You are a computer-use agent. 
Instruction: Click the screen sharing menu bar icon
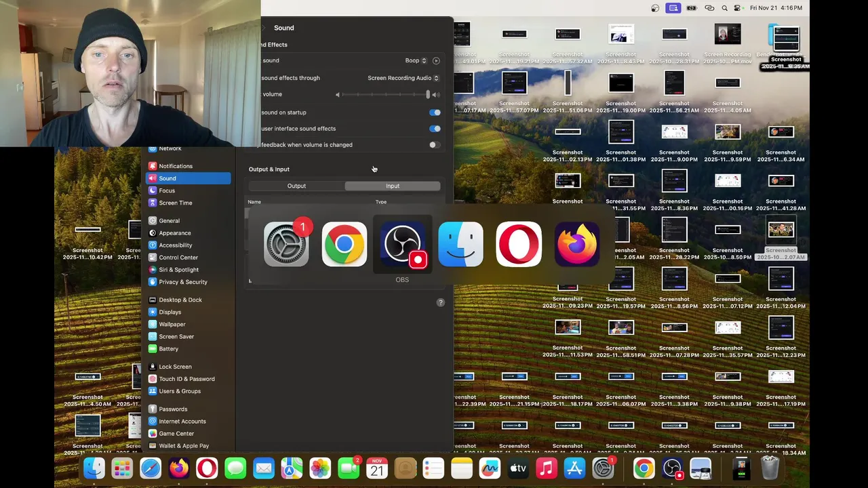click(673, 8)
